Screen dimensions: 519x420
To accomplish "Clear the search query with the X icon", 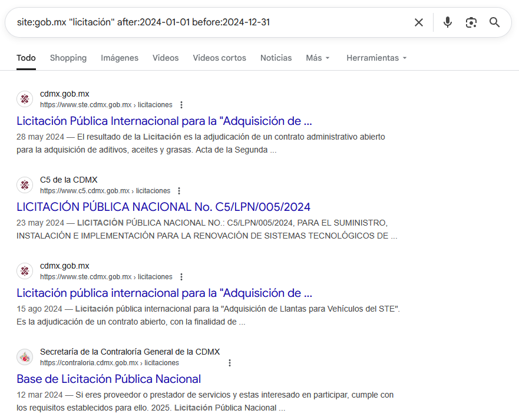I will [419, 22].
